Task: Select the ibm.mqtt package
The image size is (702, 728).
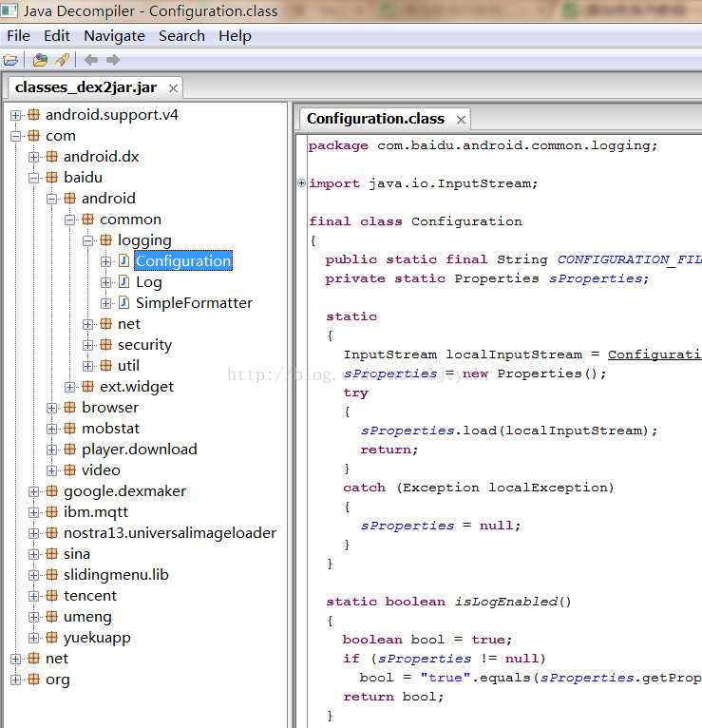Action: [x=96, y=512]
